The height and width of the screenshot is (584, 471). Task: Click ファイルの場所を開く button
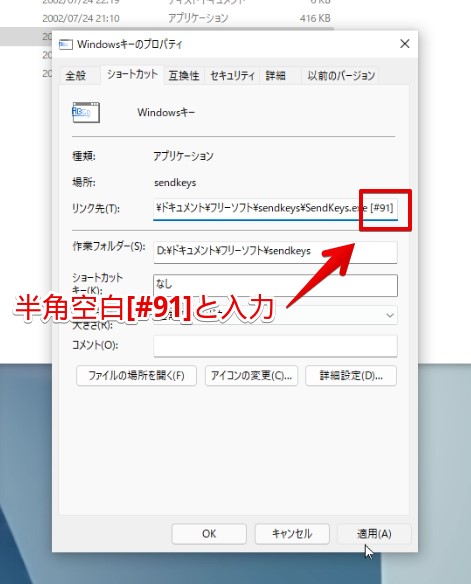[x=136, y=375]
